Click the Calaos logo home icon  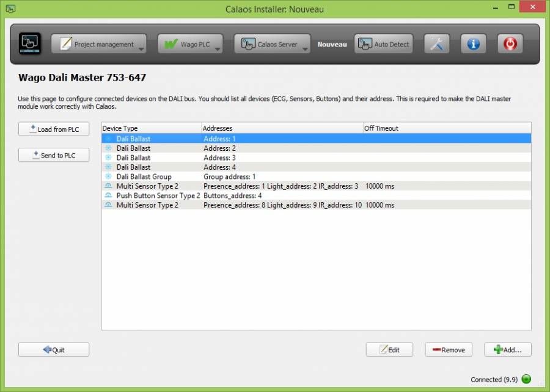(30, 43)
